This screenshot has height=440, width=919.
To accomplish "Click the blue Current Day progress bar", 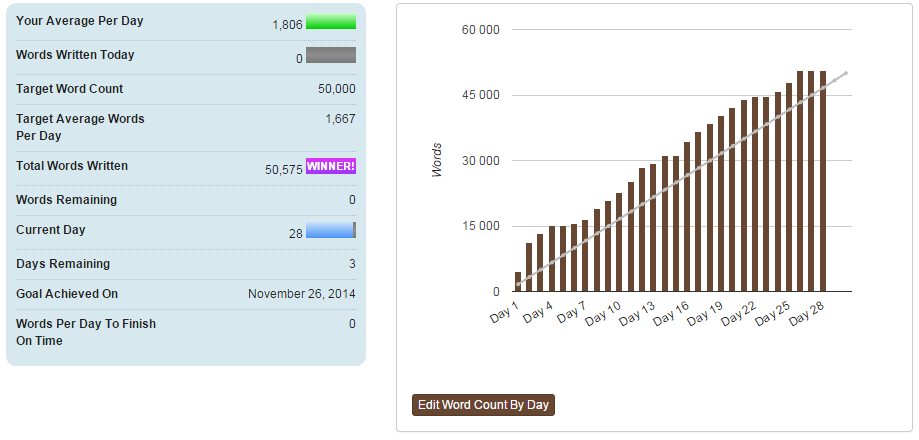I will [x=331, y=230].
